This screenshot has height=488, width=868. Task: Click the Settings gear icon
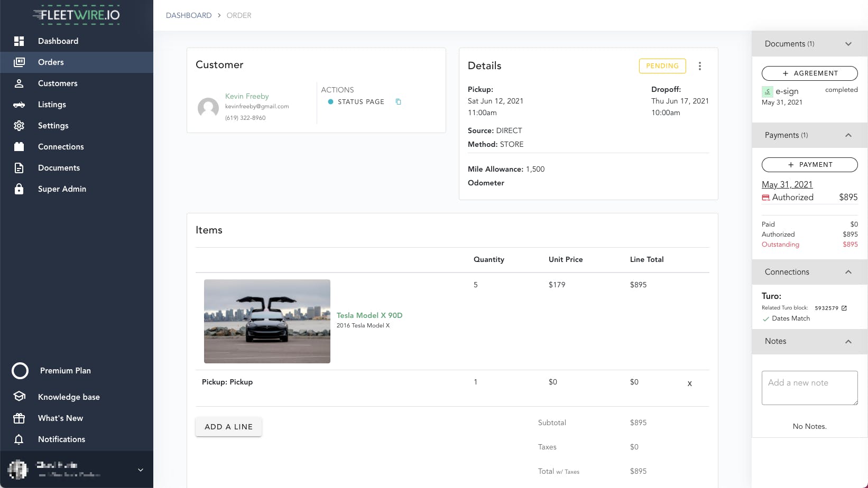19,125
